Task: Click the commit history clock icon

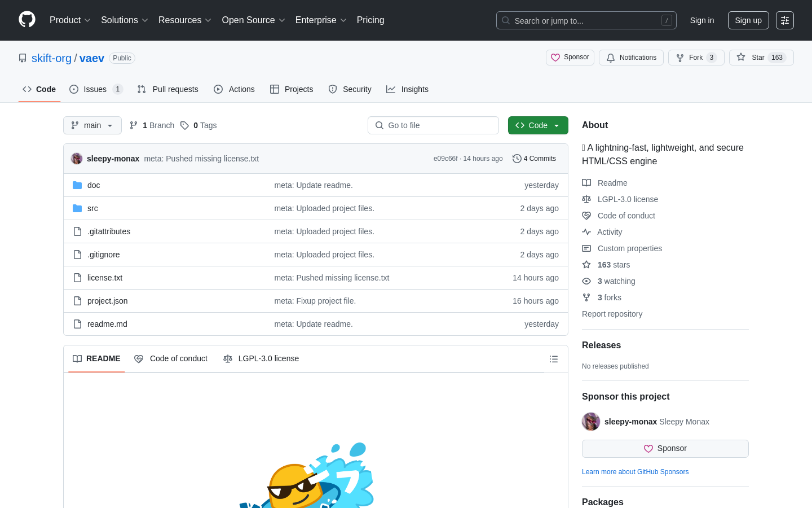Action: 517,159
